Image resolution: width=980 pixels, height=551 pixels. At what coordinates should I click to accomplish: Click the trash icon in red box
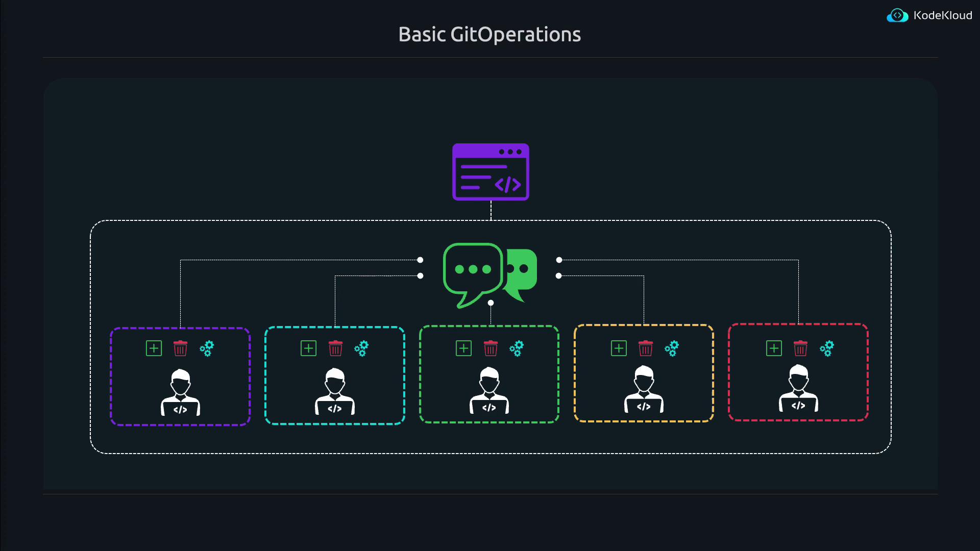coord(800,348)
